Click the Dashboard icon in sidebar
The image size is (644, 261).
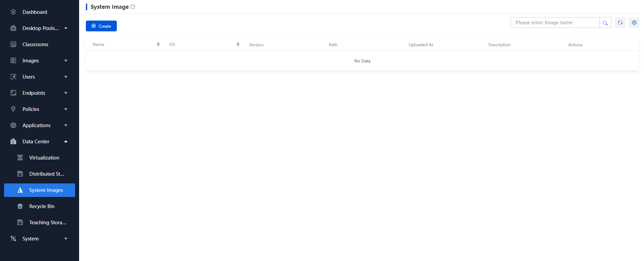click(13, 12)
